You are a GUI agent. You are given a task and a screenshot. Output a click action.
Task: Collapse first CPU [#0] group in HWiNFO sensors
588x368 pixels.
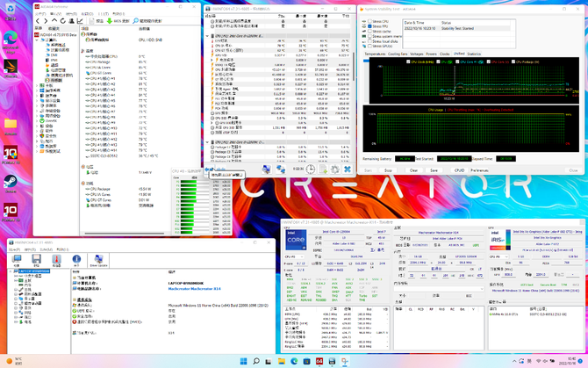click(x=207, y=36)
